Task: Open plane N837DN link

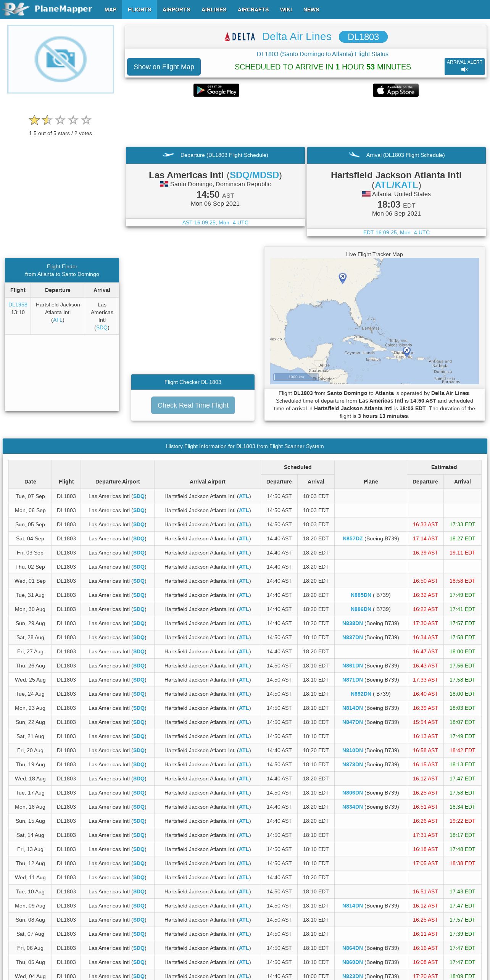Action: click(353, 637)
